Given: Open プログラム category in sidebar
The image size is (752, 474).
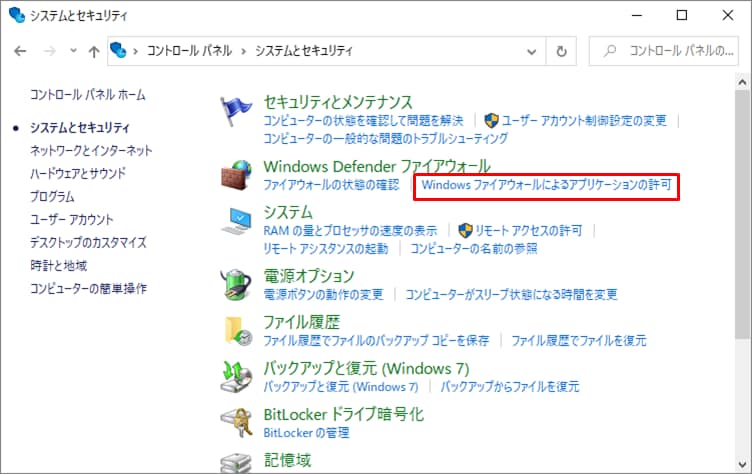Looking at the screenshot, I should (52, 196).
